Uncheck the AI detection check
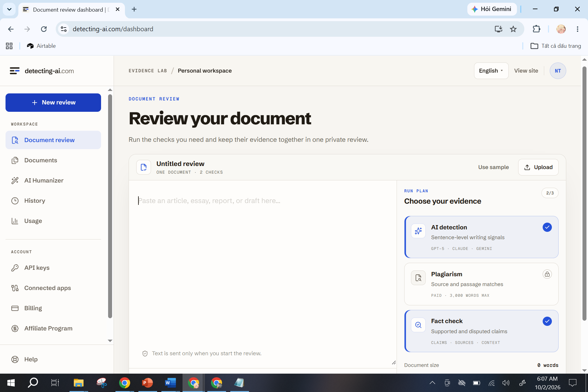 547,227
